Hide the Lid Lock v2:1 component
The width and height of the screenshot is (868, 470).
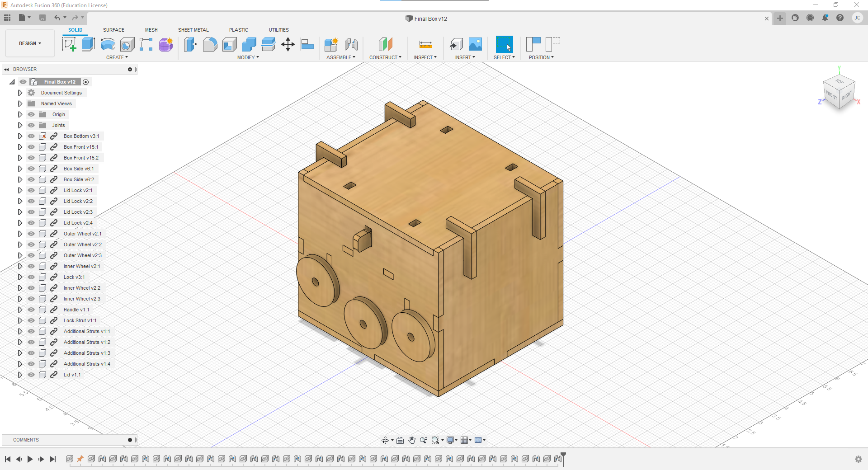(x=31, y=190)
